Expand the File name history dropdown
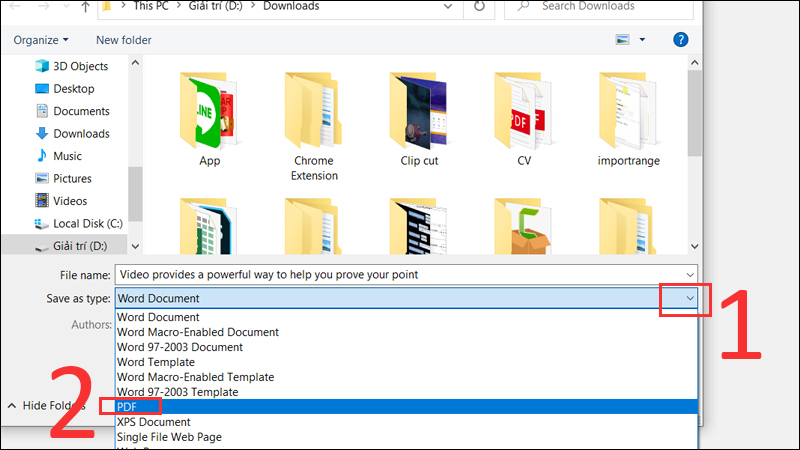 coord(689,274)
